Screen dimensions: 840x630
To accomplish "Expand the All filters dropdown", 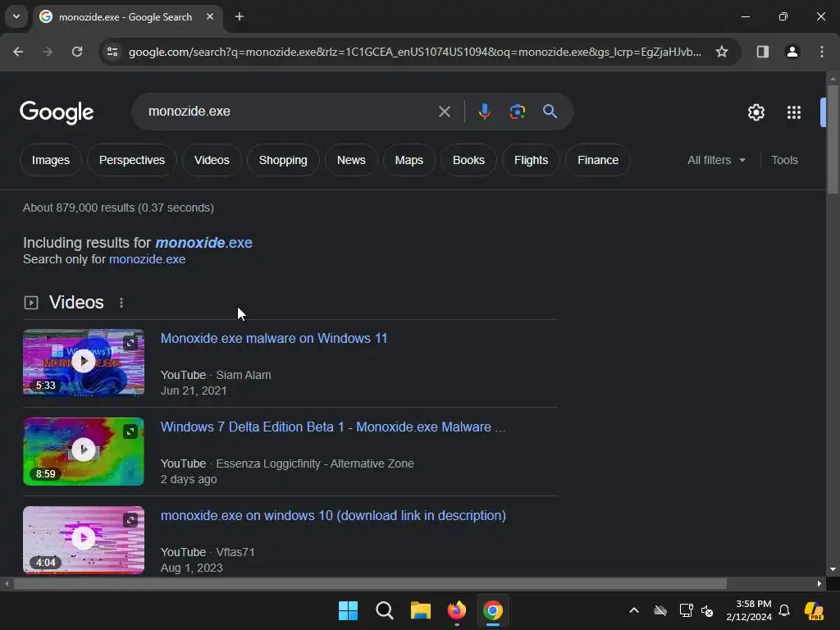I will 716,160.
